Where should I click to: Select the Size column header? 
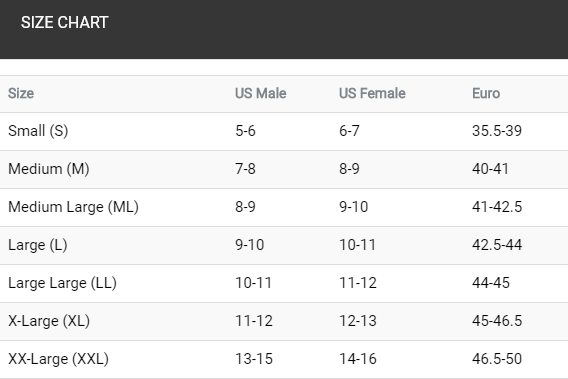21,93
